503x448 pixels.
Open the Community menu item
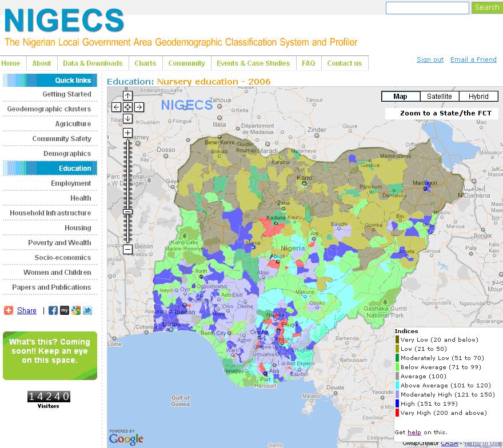point(187,63)
